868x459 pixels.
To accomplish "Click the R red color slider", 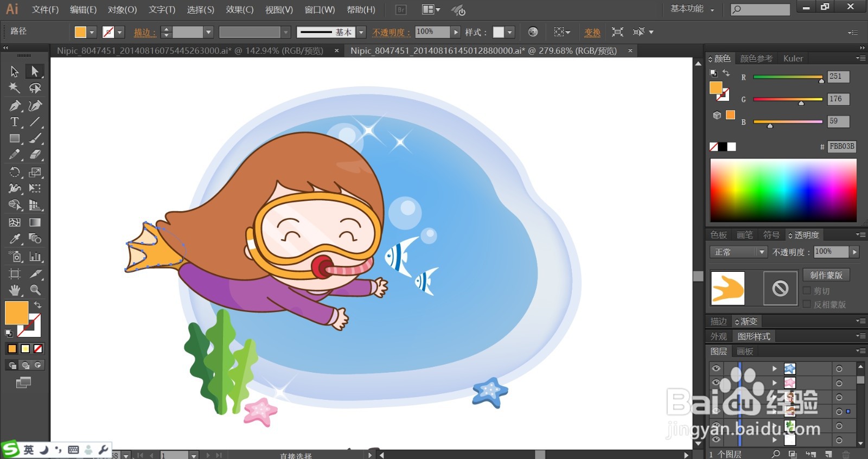I will coord(788,77).
